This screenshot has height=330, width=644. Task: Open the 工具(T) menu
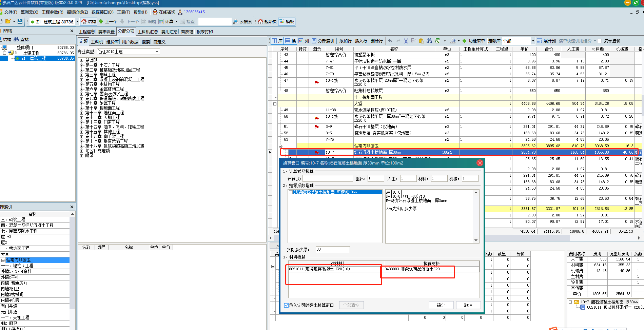[x=123, y=12]
